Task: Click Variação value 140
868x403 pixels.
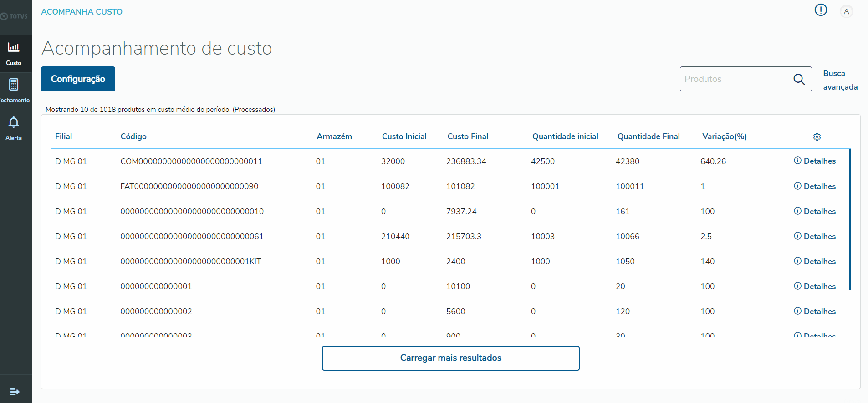Action: click(708, 262)
